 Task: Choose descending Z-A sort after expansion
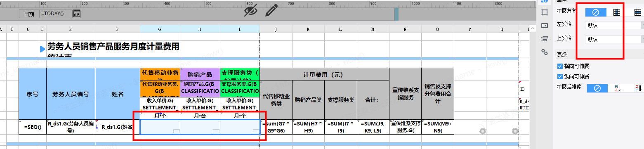638,88
